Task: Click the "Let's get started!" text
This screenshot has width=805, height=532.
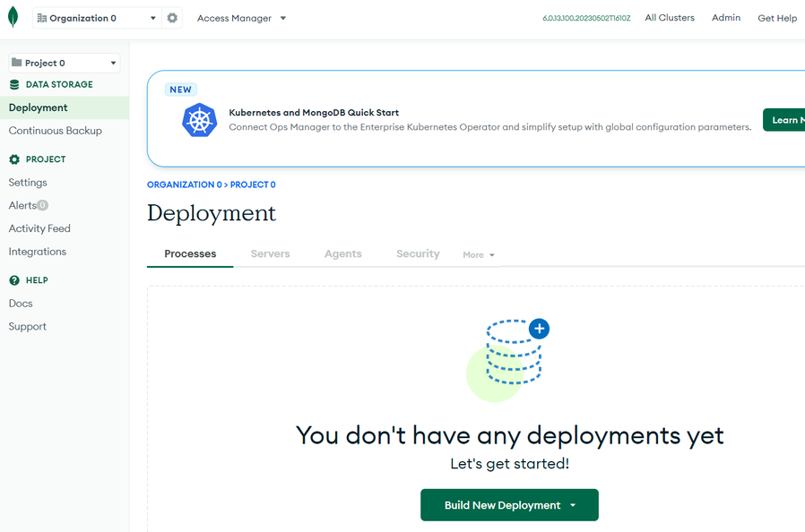Action: (510, 464)
